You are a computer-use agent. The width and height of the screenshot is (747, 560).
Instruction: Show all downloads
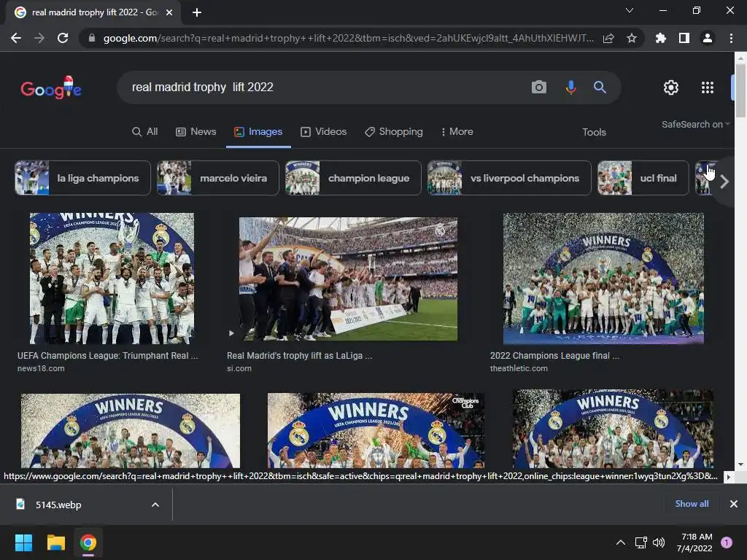click(692, 504)
